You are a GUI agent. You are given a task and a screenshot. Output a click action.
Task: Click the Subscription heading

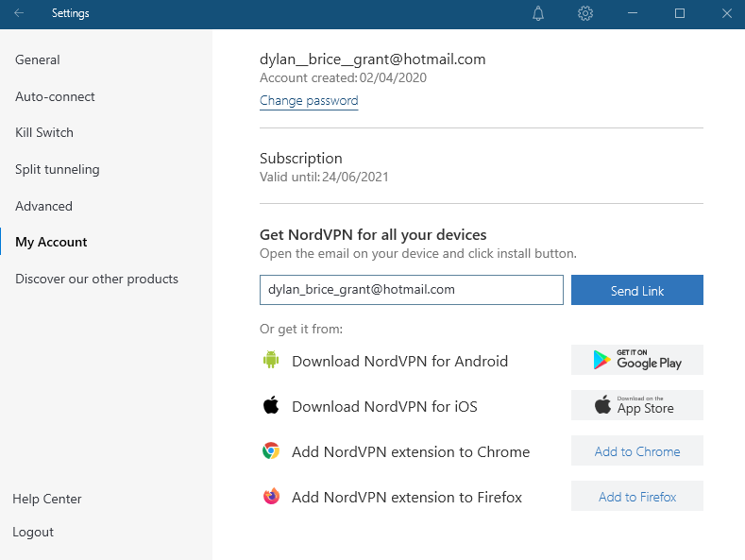point(301,159)
